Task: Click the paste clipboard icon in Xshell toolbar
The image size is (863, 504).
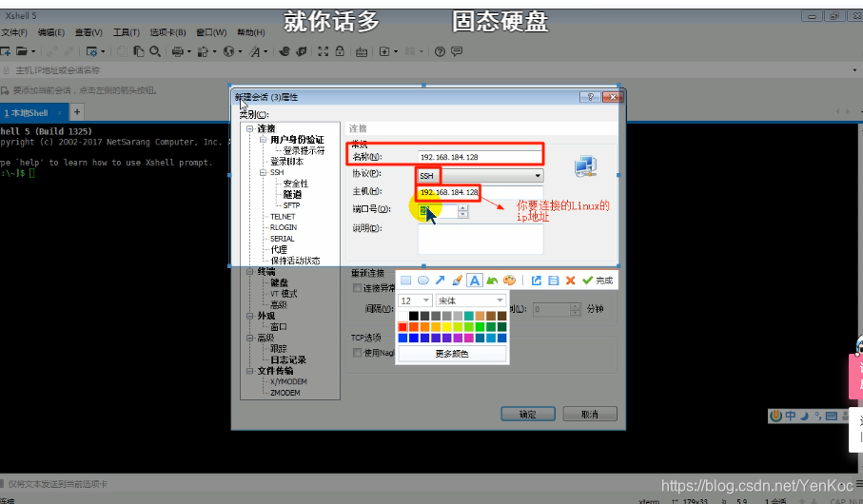Action: coord(139,51)
